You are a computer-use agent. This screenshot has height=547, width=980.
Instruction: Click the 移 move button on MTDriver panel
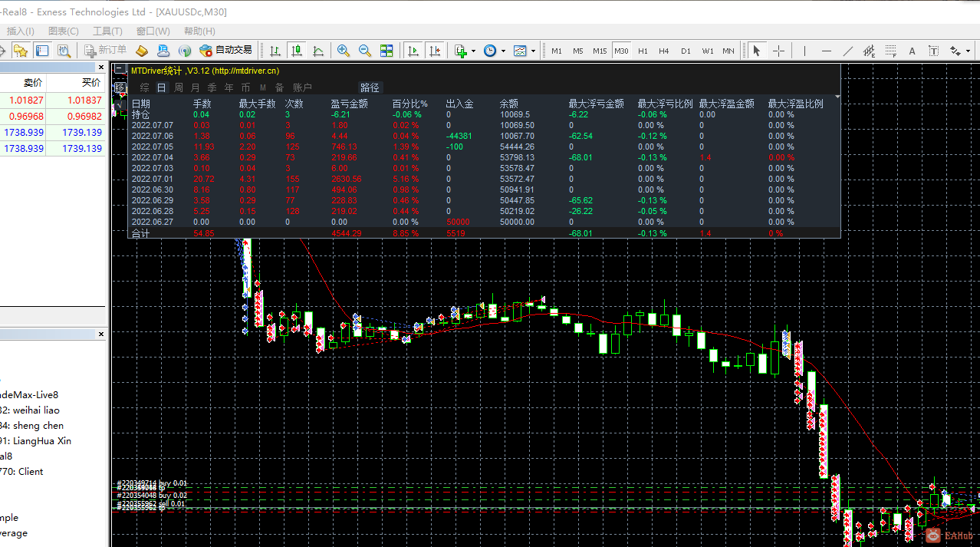(x=120, y=87)
